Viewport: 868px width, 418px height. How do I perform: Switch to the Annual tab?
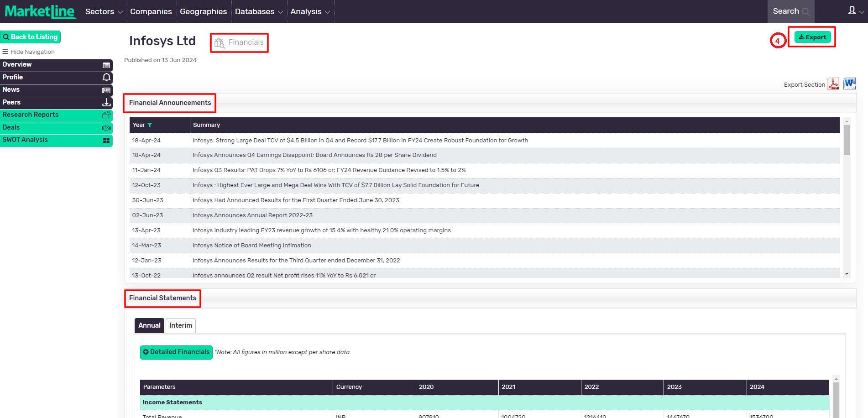[x=149, y=325]
